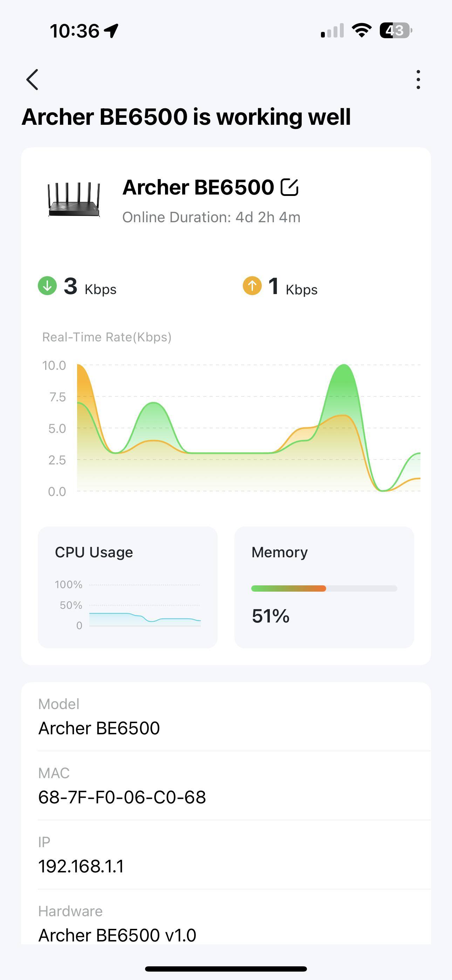
Task: Open the Memory usage card
Action: (x=324, y=587)
